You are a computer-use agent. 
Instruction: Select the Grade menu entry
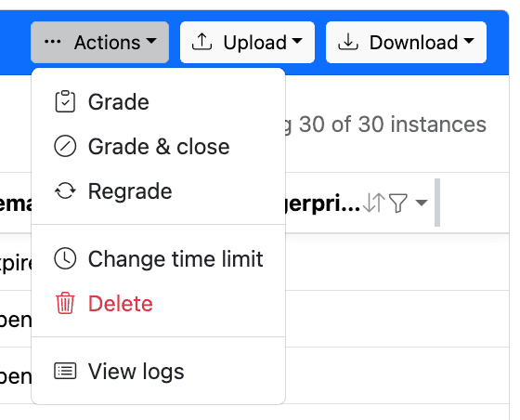coord(158,101)
